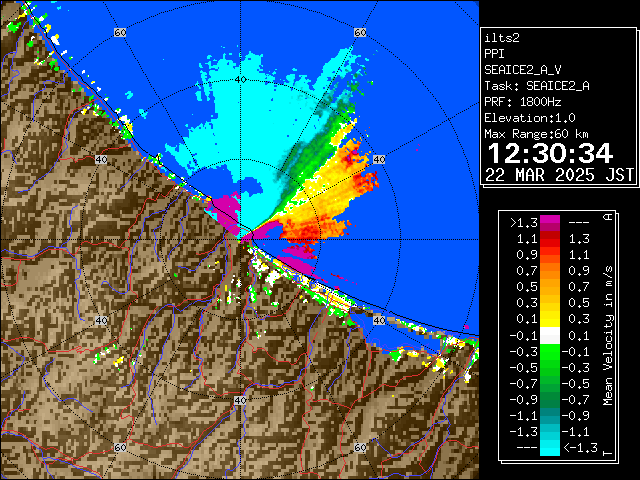This screenshot has width=640, height=480.
Task: Click the '12:30:34' timestamp
Action: click(x=550, y=153)
